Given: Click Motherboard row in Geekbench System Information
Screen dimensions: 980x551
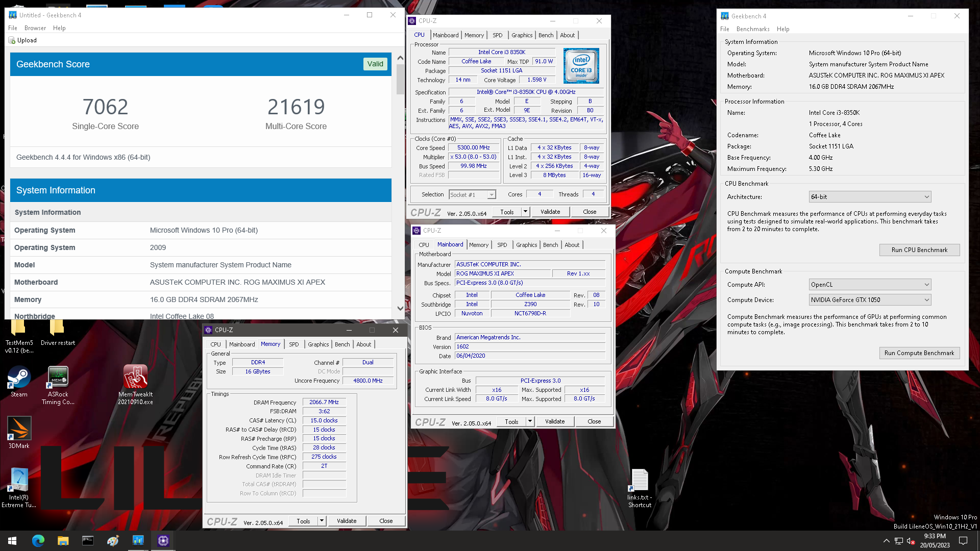Looking at the screenshot, I should (201, 282).
